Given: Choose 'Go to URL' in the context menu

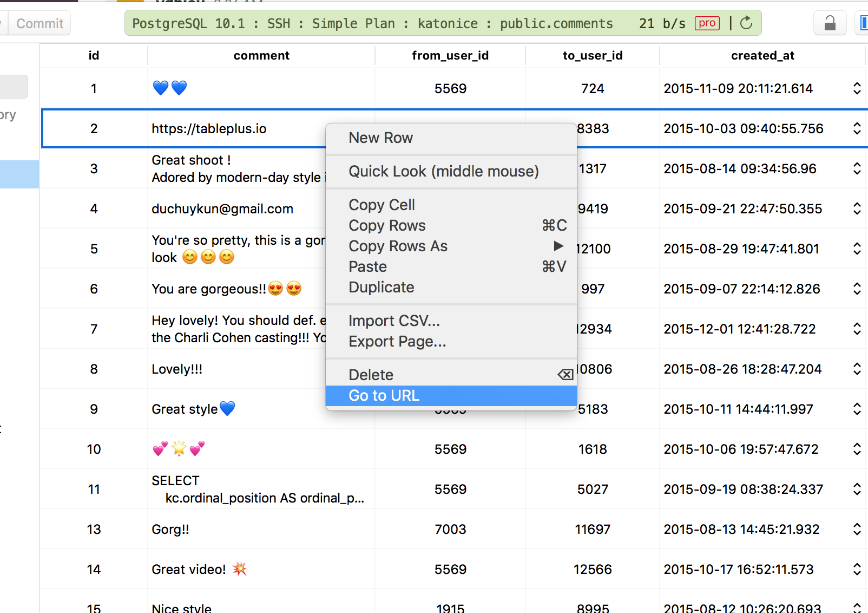Looking at the screenshot, I should (384, 395).
